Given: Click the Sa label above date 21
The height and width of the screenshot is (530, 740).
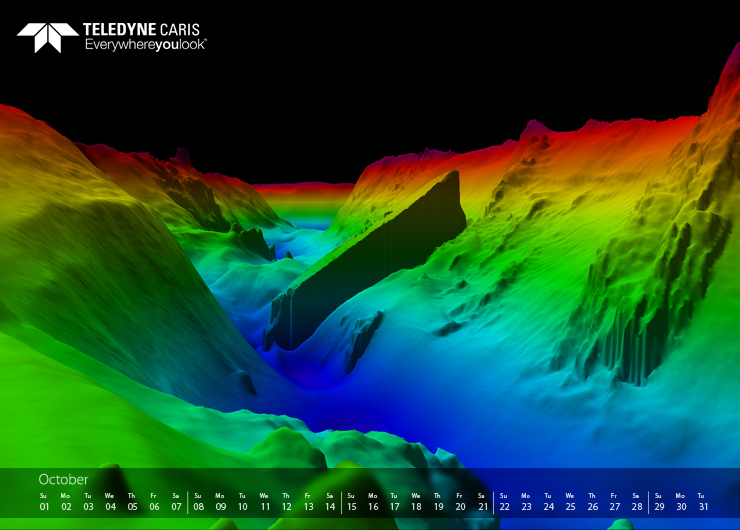Looking at the screenshot, I should (x=481, y=496).
